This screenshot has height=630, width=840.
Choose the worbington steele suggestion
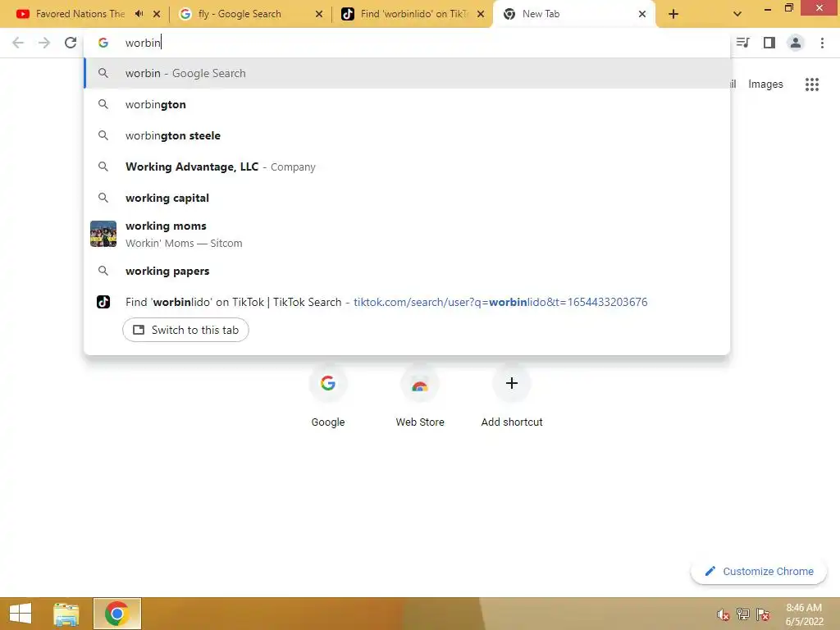coord(407,135)
